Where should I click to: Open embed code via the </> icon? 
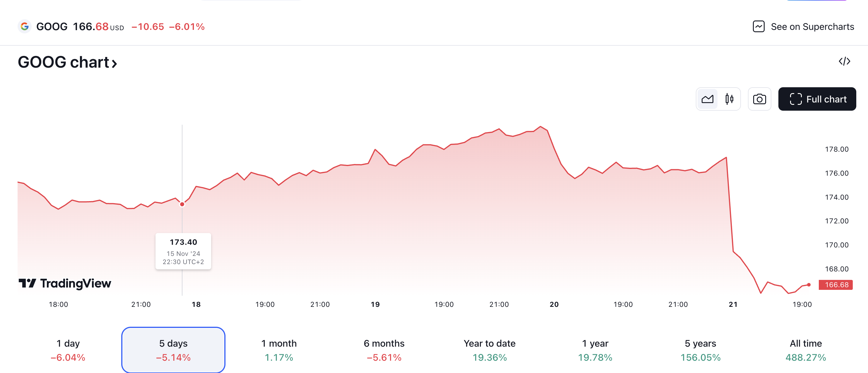coord(844,61)
